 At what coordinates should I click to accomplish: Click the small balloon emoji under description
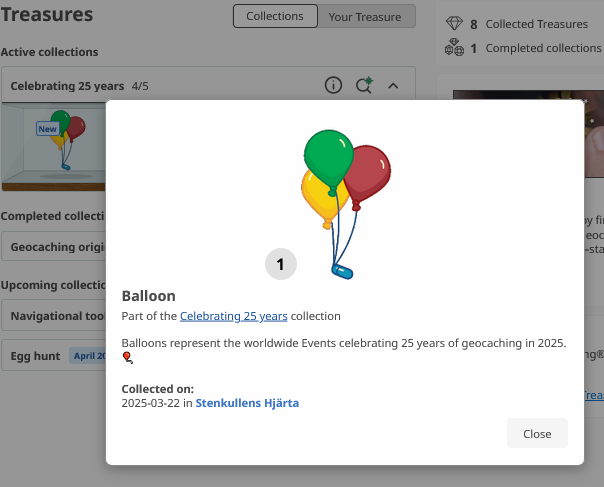[x=127, y=359]
